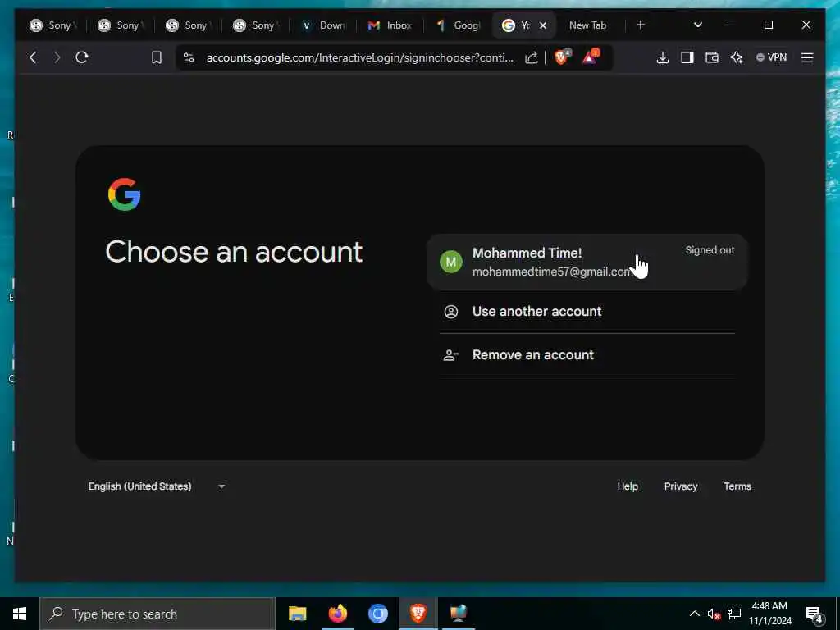This screenshot has height=630, width=840.
Task: Switch to the Googl tab
Action: coord(459,25)
